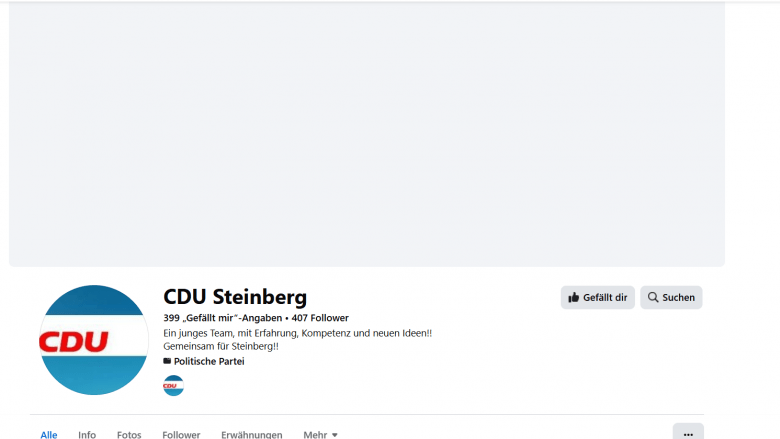780x439 pixels.
Task: View the 407 Follower link
Action: (320, 318)
